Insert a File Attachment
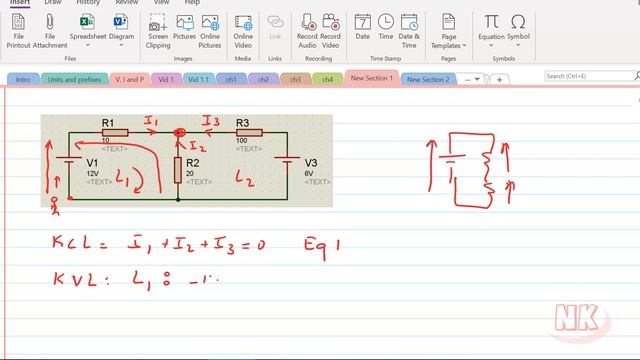The height and width of the screenshot is (360, 640). pos(50,31)
